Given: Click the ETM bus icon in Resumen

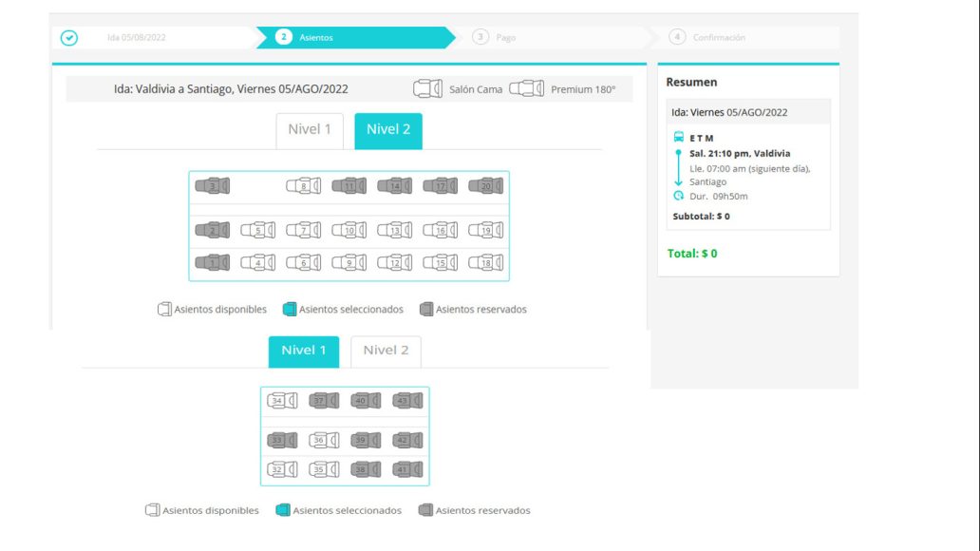Looking at the screenshot, I should pyautogui.click(x=678, y=138).
